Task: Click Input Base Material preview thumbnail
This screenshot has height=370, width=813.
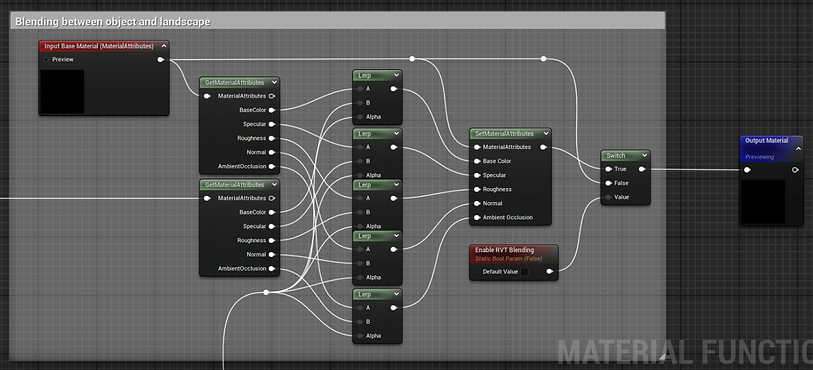Action: pyautogui.click(x=62, y=92)
